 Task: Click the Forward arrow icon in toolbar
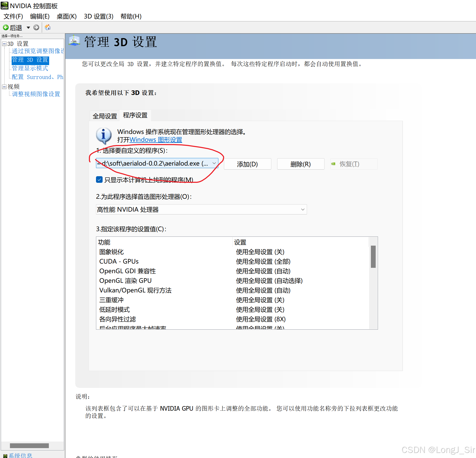click(36, 27)
